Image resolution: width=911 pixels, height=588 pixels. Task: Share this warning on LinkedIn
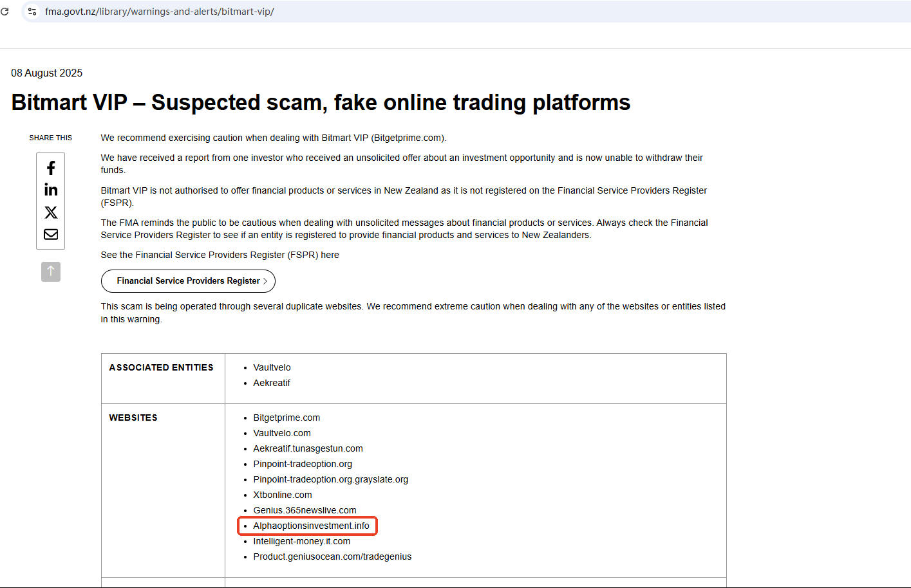pyautogui.click(x=51, y=190)
